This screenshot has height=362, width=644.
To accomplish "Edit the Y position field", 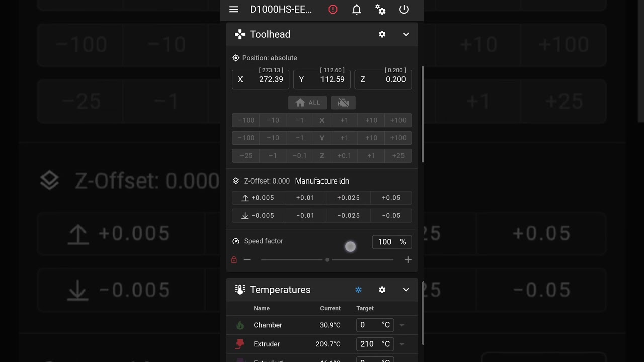I will coord(322,79).
